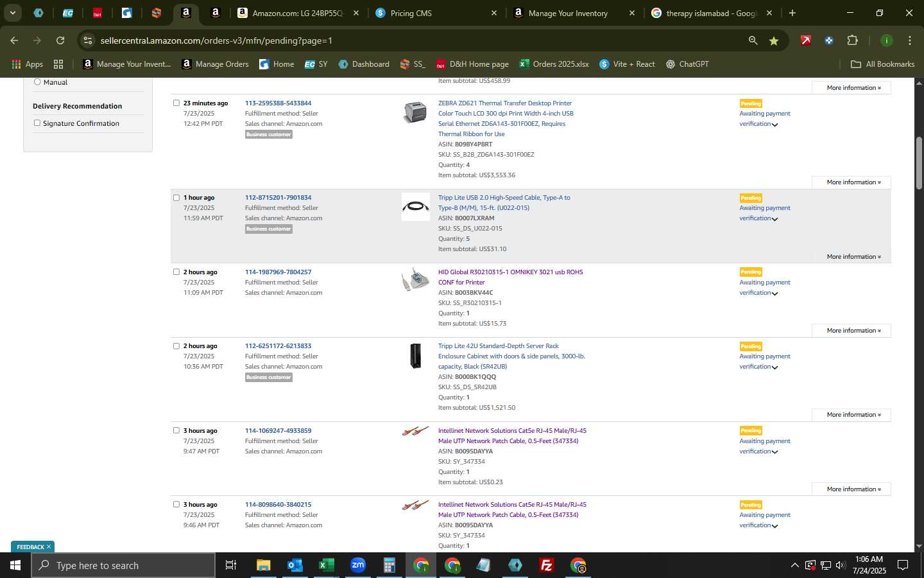
Task: Click the site information icon in address bar
Action: pos(88,40)
